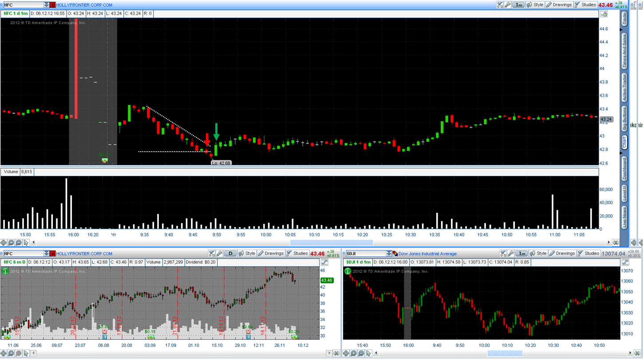Viewport: 644px width, 361px height.
Task: Click the green info icon on DJI chart
Action: click(348, 271)
